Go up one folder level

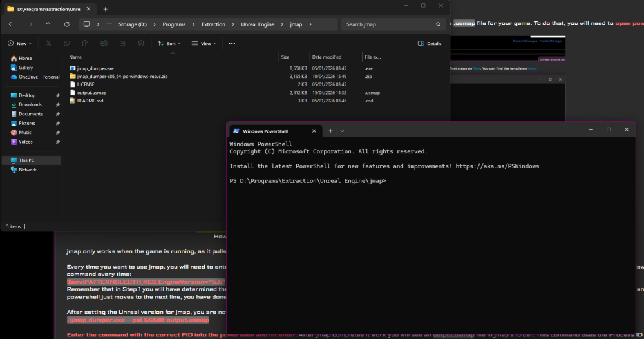[x=48, y=24]
